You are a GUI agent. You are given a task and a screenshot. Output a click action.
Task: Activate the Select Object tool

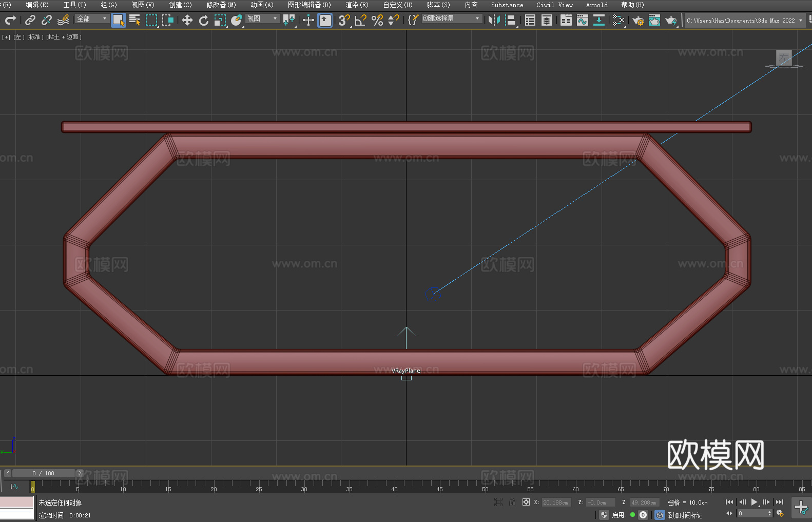(x=119, y=20)
